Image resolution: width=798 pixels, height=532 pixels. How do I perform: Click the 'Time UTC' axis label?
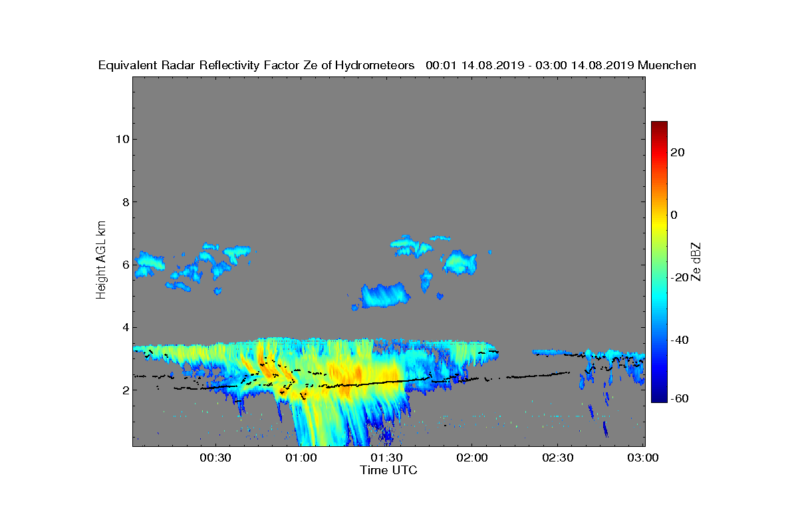click(x=389, y=470)
